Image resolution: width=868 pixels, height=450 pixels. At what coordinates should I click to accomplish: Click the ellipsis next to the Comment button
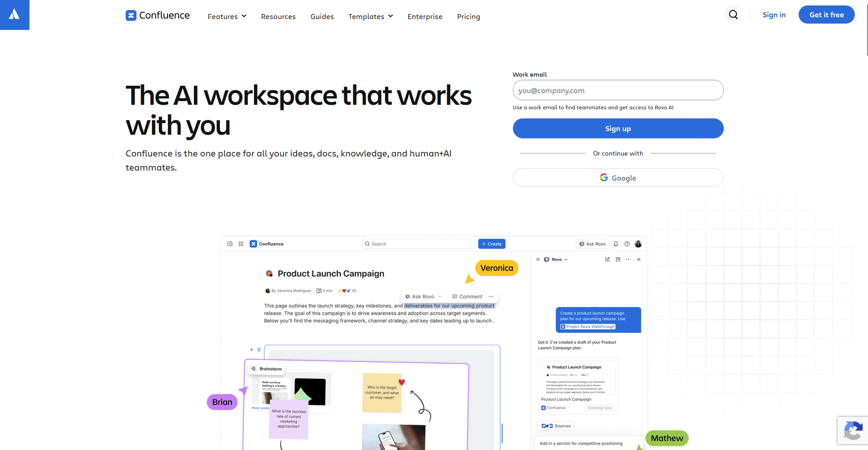491,297
